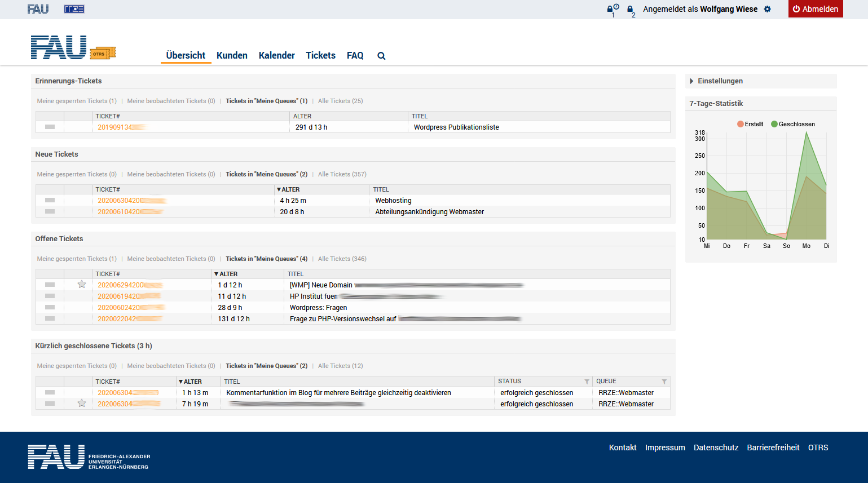Click the locked tickets icon with clock
The height and width of the screenshot is (483, 868).
pyautogui.click(x=611, y=9)
